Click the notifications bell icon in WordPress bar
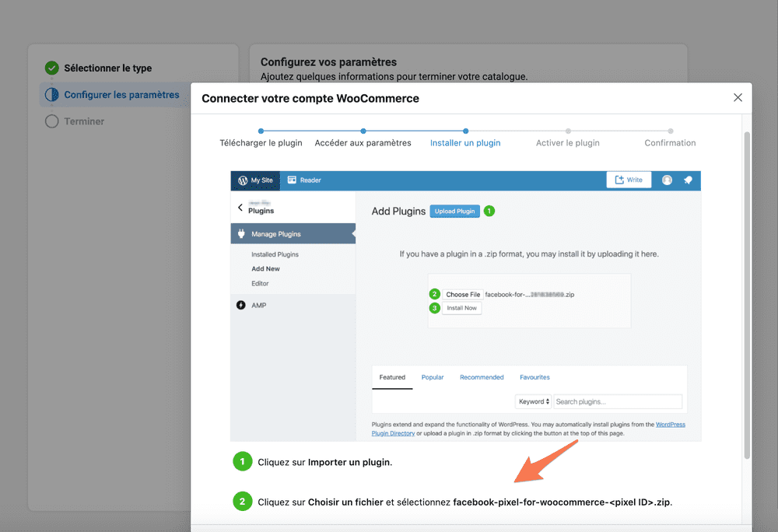This screenshot has width=778, height=532. pos(688,180)
